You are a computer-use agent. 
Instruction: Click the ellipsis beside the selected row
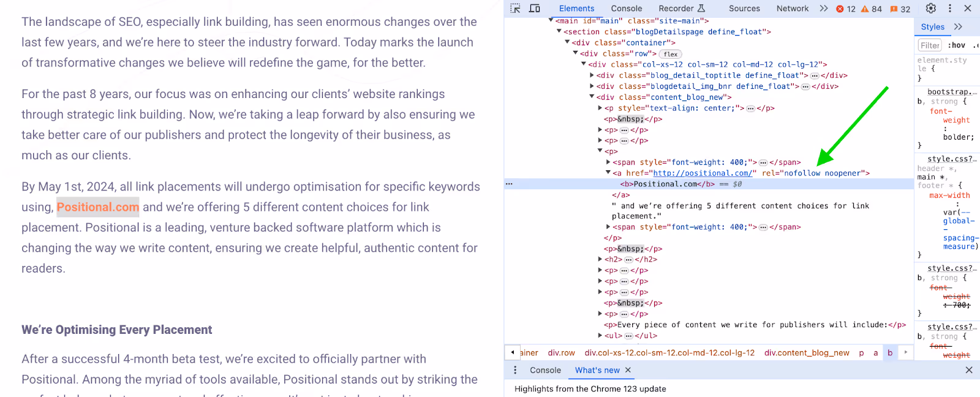(509, 184)
